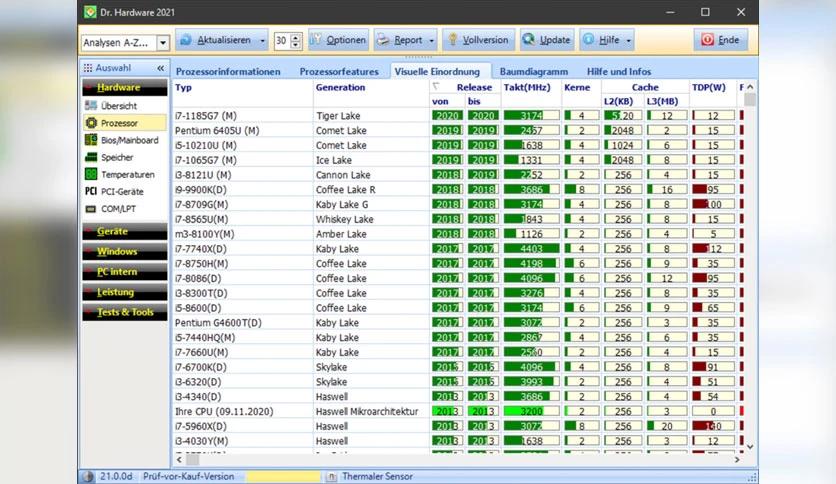Click the Update button
The height and width of the screenshot is (484, 836).
coord(547,40)
